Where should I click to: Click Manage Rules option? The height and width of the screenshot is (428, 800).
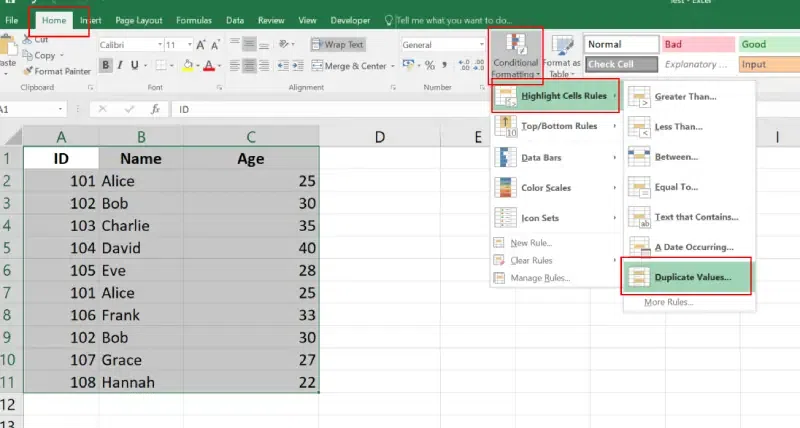pyautogui.click(x=540, y=278)
